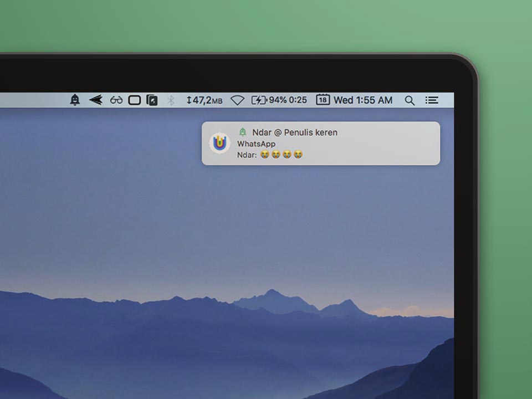Click the WhatsApp label in the notification
Image resolution: width=532 pixels, height=399 pixels.
(256, 144)
